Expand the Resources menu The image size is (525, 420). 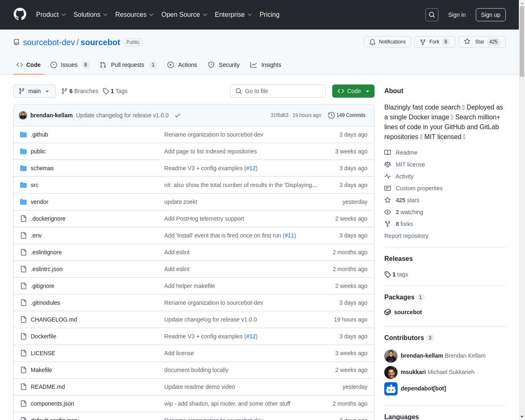point(135,15)
